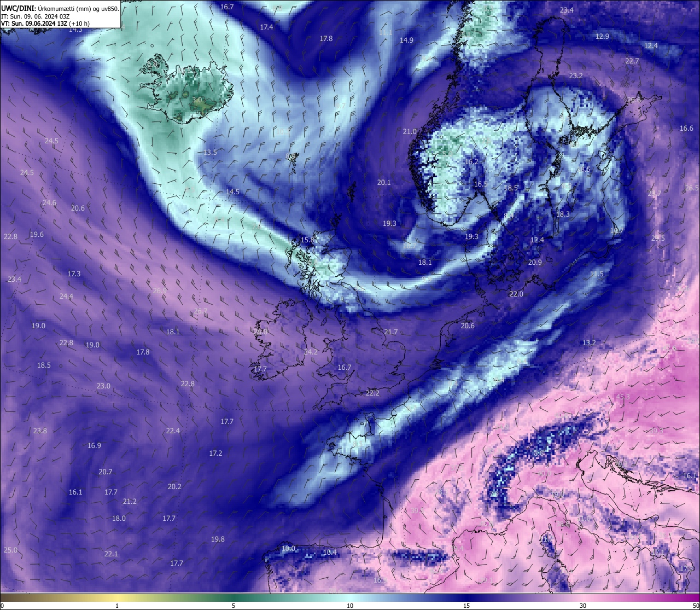Viewport: 700px width, 610px height.
Task: Click the 16.5 value label
Action: [x=480, y=184]
